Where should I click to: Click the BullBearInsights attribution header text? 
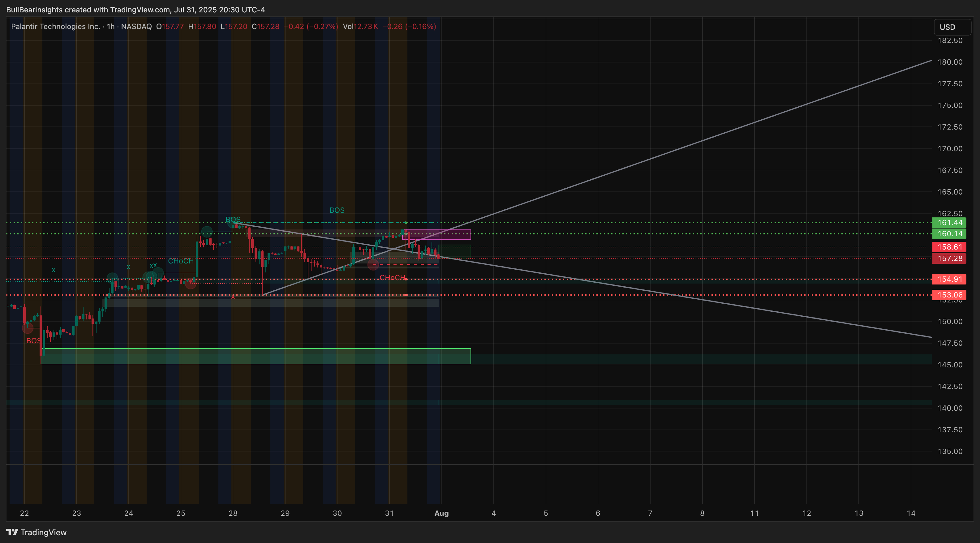pyautogui.click(x=135, y=10)
